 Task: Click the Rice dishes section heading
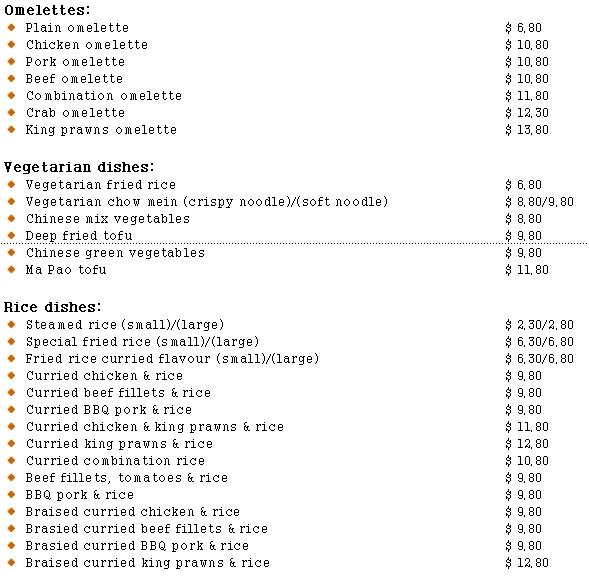tap(53, 307)
